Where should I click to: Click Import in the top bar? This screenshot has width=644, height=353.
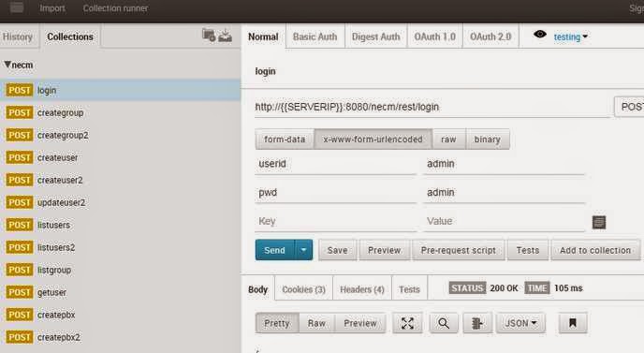(x=52, y=8)
